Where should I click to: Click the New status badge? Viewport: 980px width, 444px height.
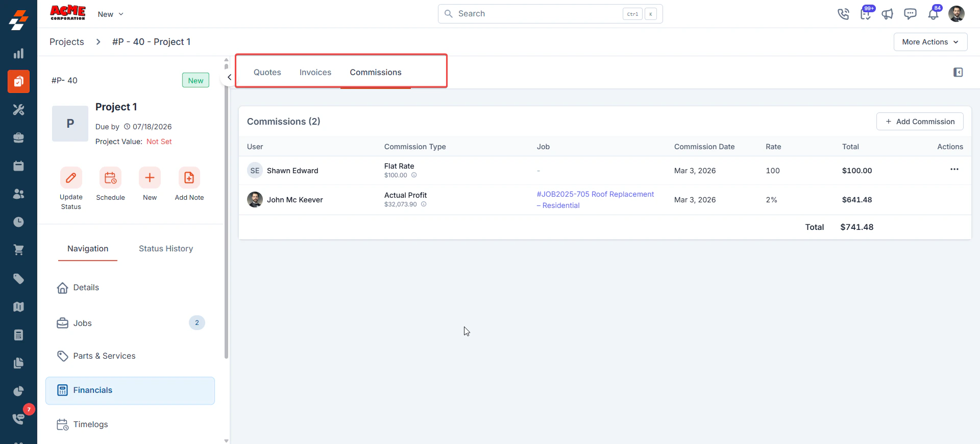click(x=195, y=80)
